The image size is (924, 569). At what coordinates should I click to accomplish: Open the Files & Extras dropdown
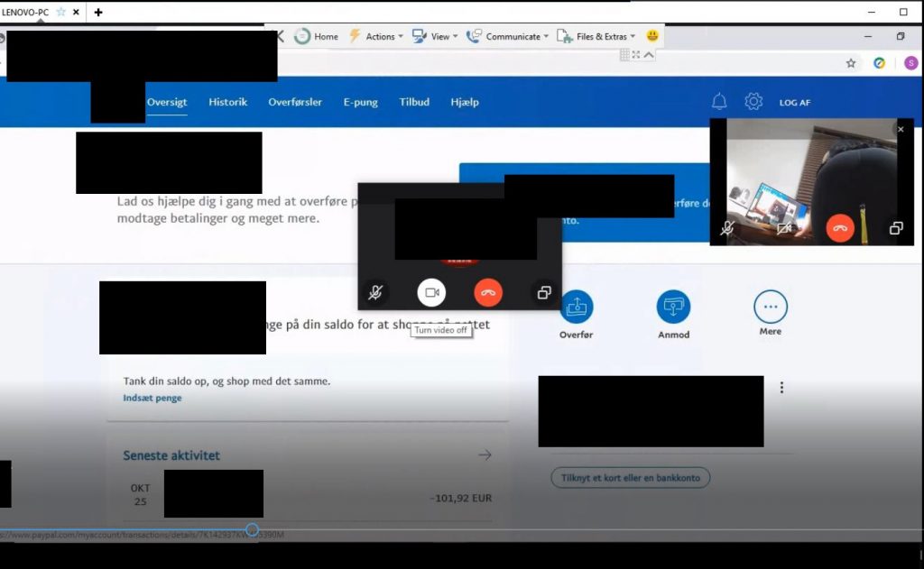(596, 36)
